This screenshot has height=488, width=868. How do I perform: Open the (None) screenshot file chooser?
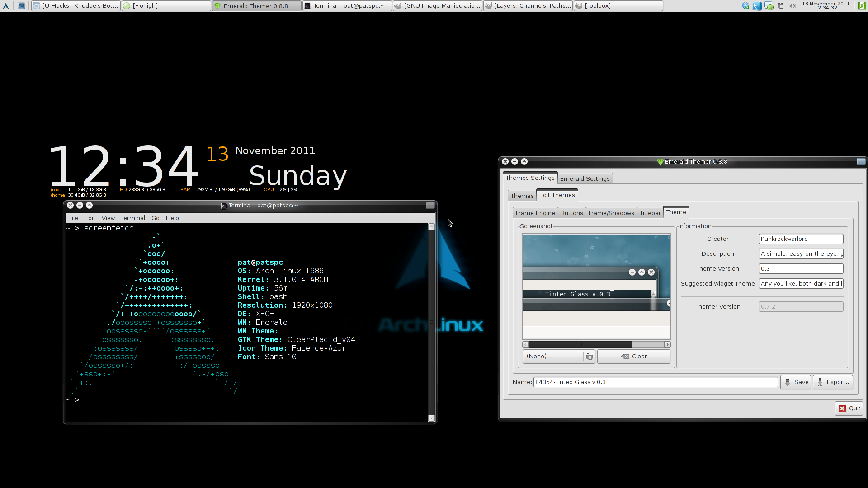(x=558, y=357)
